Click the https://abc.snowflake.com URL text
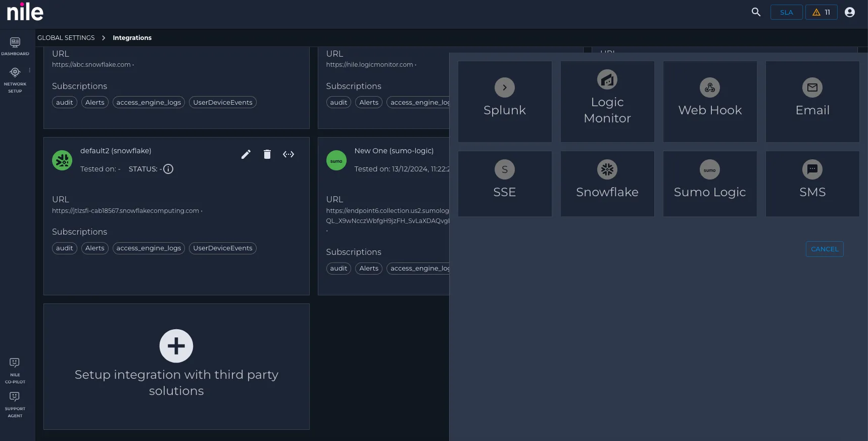Image resolution: width=868 pixels, height=441 pixels. pos(91,65)
